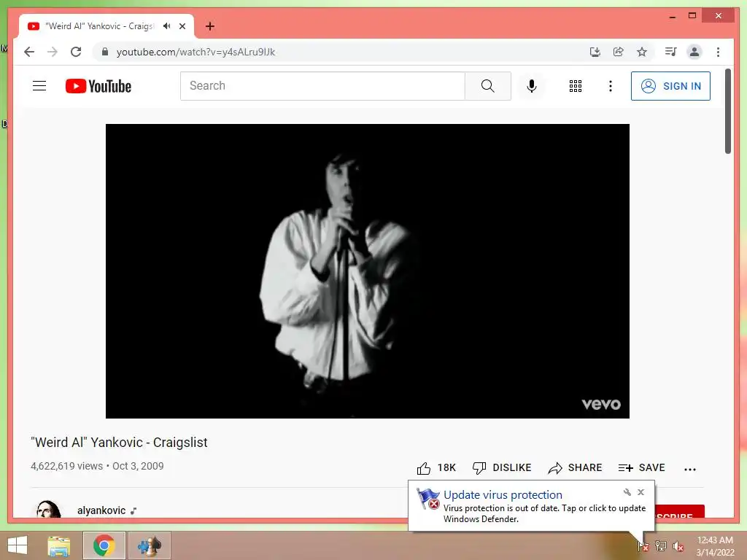Go to YouTube home via the logo
This screenshot has height=560, width=747.
point(98,86)
